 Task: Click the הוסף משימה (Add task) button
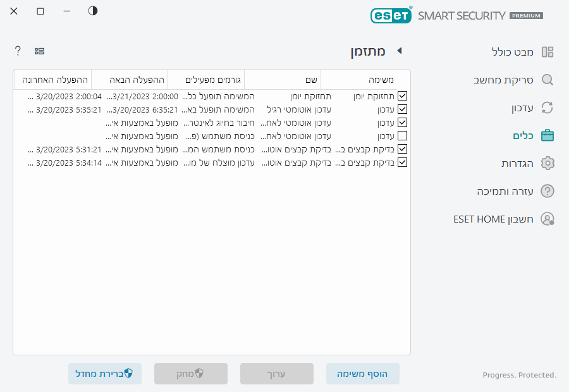(362, 374)
